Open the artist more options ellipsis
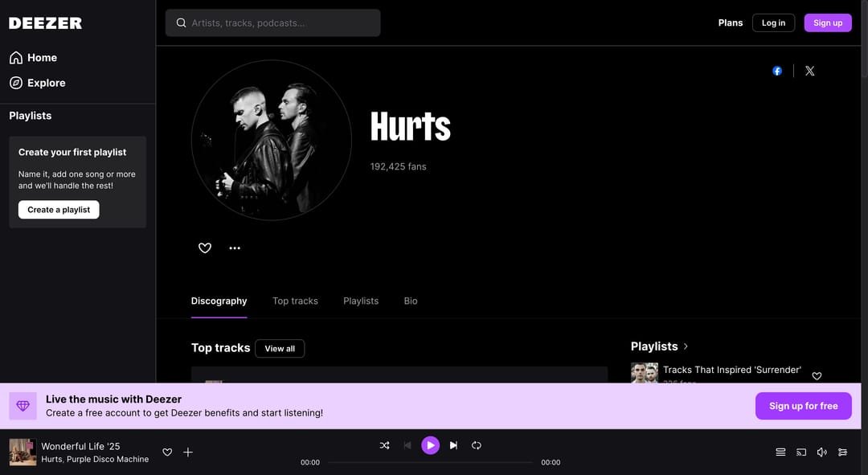The width and height of the screenshot is (868, 475). pyautogui.click(x=235, y=248)
